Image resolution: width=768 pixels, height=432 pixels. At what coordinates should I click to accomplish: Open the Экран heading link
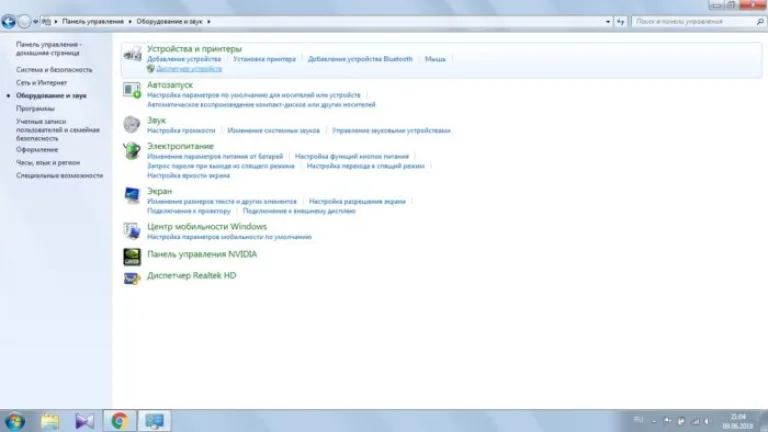pyautogui.click(x=160, y=191)
